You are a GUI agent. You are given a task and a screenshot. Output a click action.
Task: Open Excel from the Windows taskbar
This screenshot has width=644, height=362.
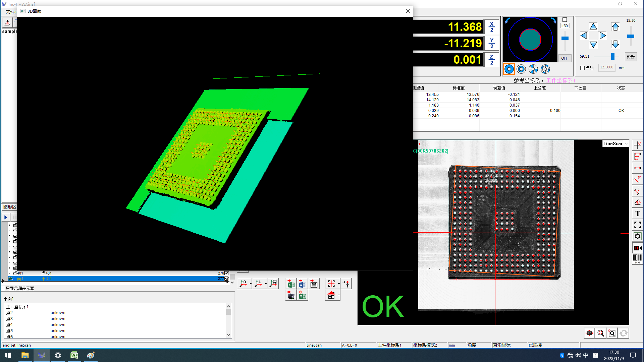click(74, 355)
